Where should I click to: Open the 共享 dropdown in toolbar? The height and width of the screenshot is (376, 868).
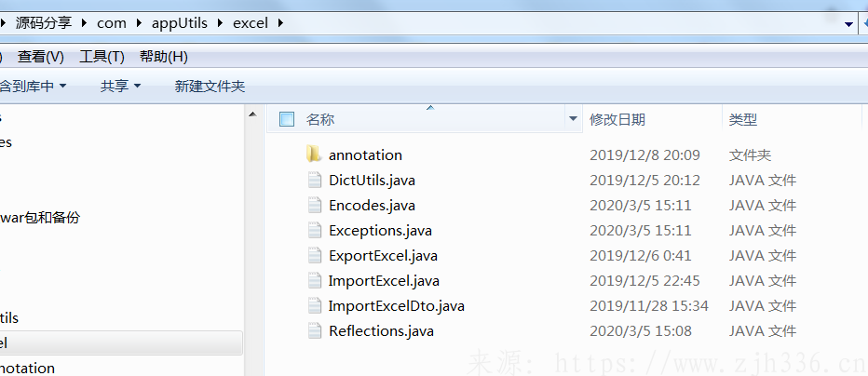[x=120, y=86]
